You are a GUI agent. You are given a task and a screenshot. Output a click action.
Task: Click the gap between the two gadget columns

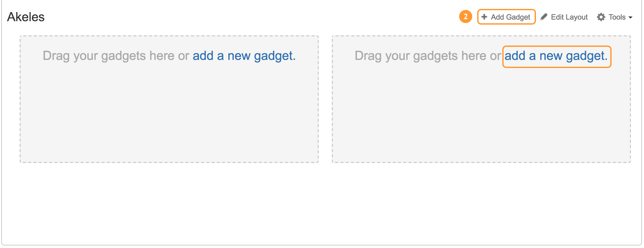tap(325, 99)
